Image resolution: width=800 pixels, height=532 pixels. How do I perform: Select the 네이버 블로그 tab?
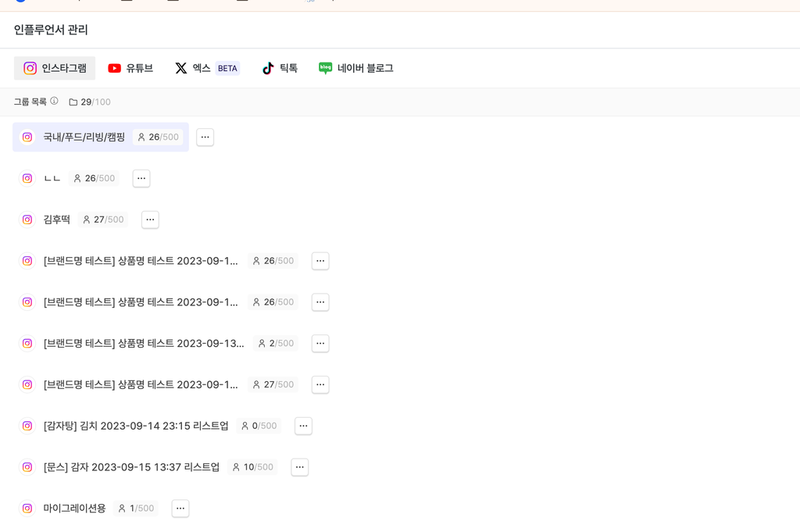click(x=355, y=68)
